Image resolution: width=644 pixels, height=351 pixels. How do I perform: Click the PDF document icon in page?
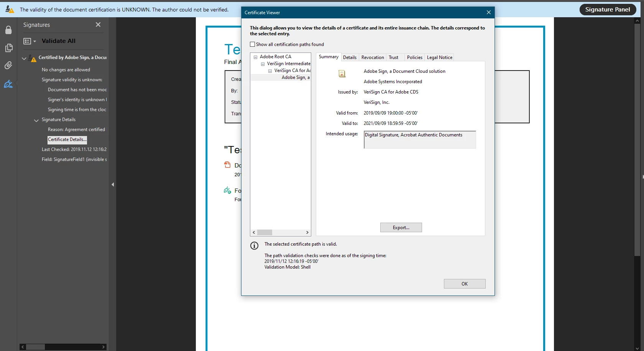227,165
